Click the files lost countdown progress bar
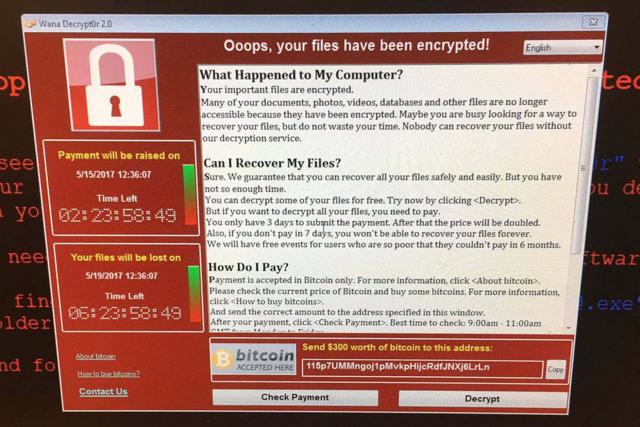The height and width of the screenshot is (427, 640). (194, 294)
